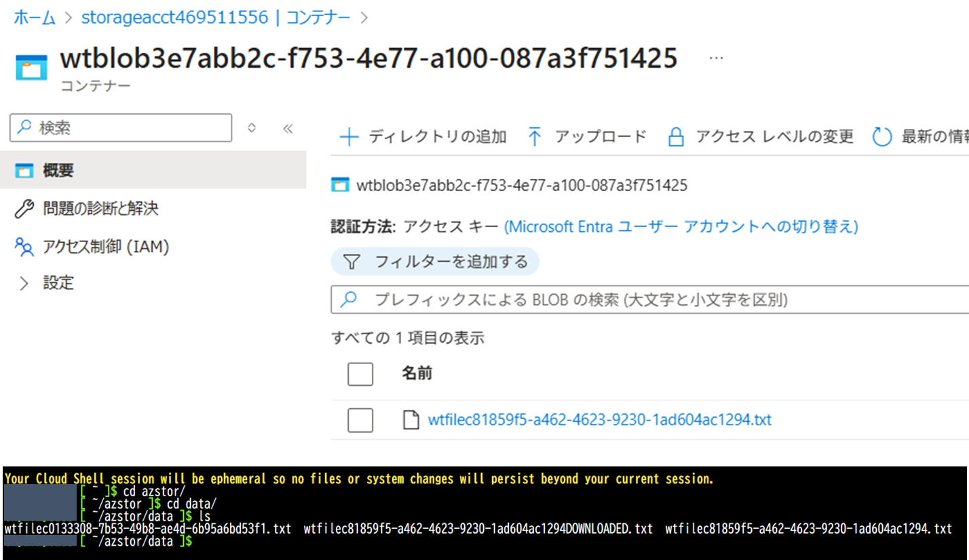Click the 'cd azstor/' command line in shell
Screen dimensions: 969x560
[155, 492]
